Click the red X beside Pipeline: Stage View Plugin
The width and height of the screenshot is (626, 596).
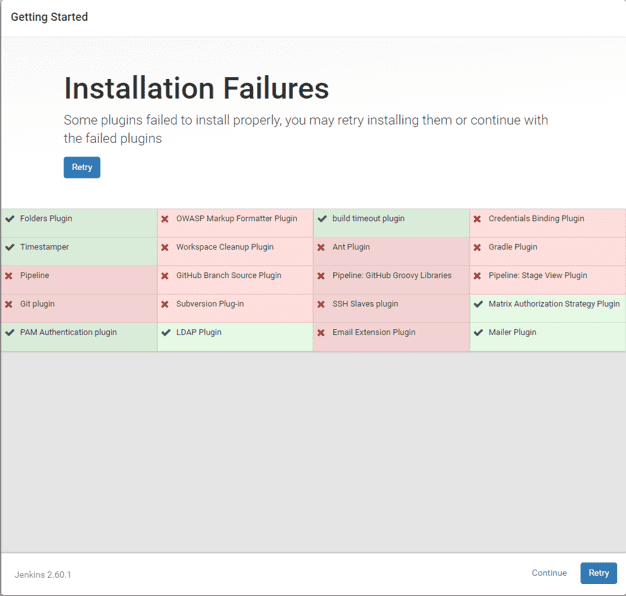tap(477, 275)
